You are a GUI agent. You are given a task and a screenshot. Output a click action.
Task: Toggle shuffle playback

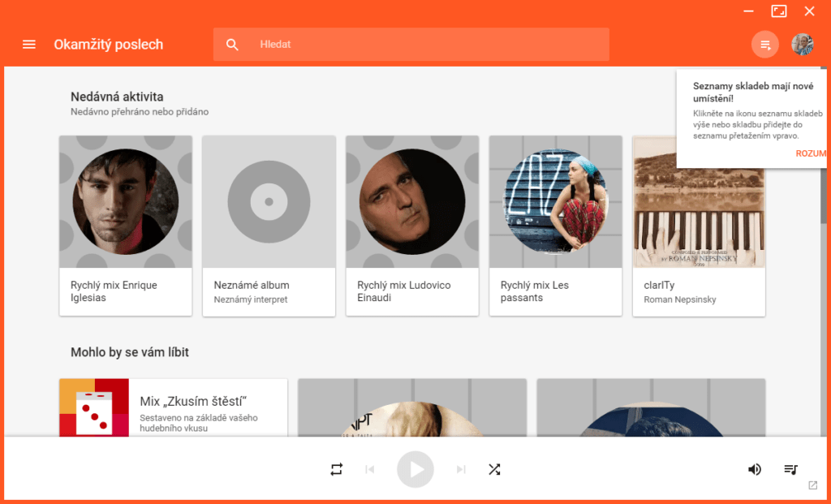click(x=494, y=470)
